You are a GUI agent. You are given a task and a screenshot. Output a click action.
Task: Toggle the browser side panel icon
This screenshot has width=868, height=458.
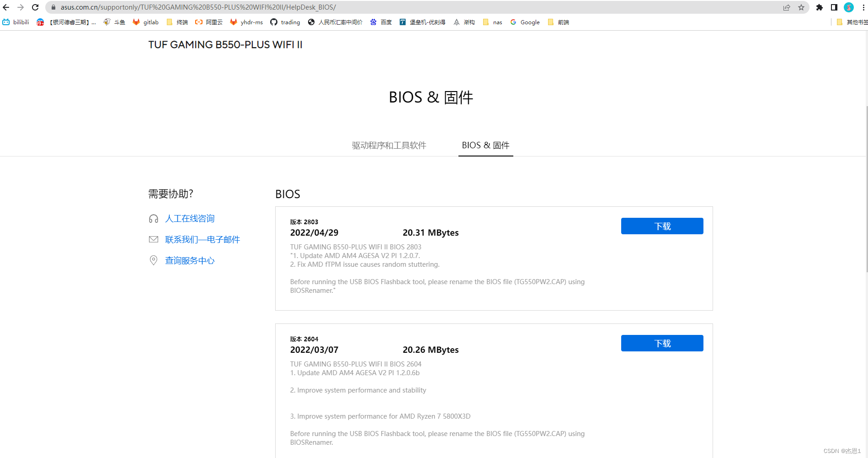tap(834, 7)
